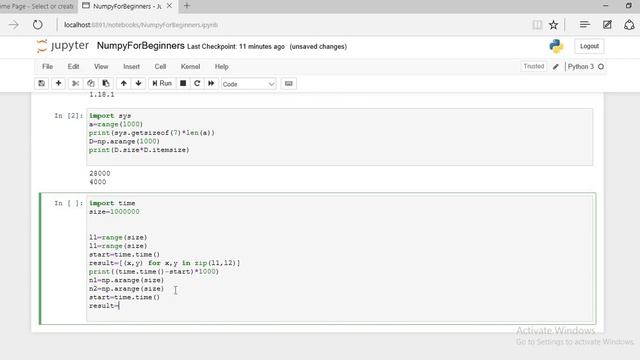Screen dimensions: 640x360
Task: Move selected cell down arrow
Action: [138, 83]
